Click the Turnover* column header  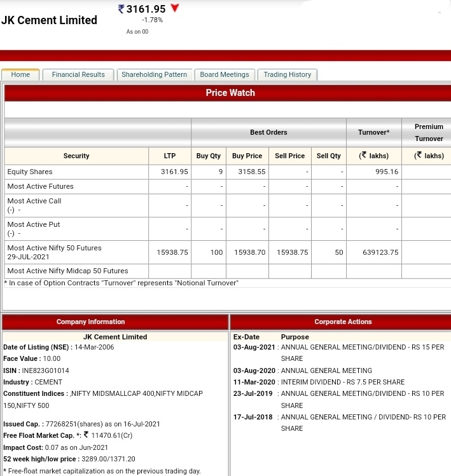(374, 132)
